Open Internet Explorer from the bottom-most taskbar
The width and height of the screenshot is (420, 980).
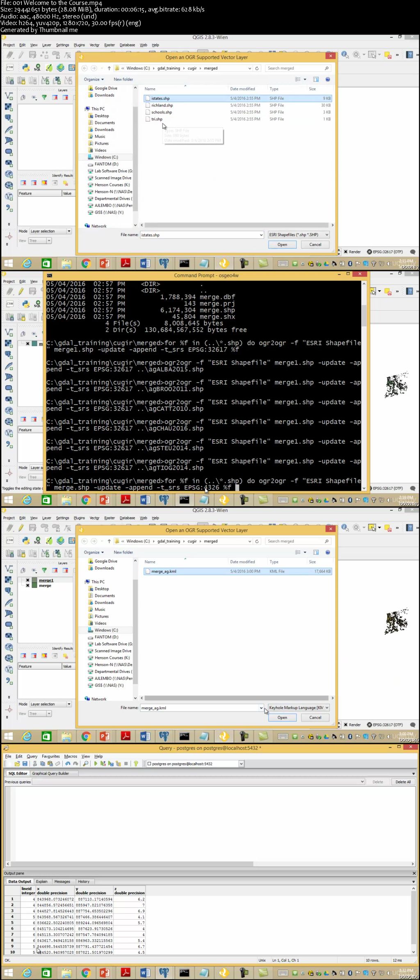[27, 973]
